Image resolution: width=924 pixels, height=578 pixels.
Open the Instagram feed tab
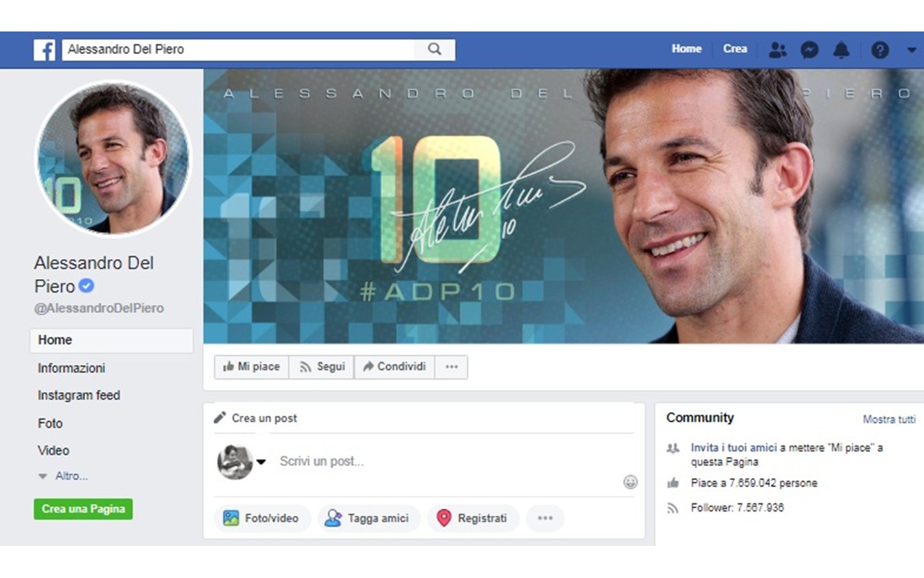79,395
